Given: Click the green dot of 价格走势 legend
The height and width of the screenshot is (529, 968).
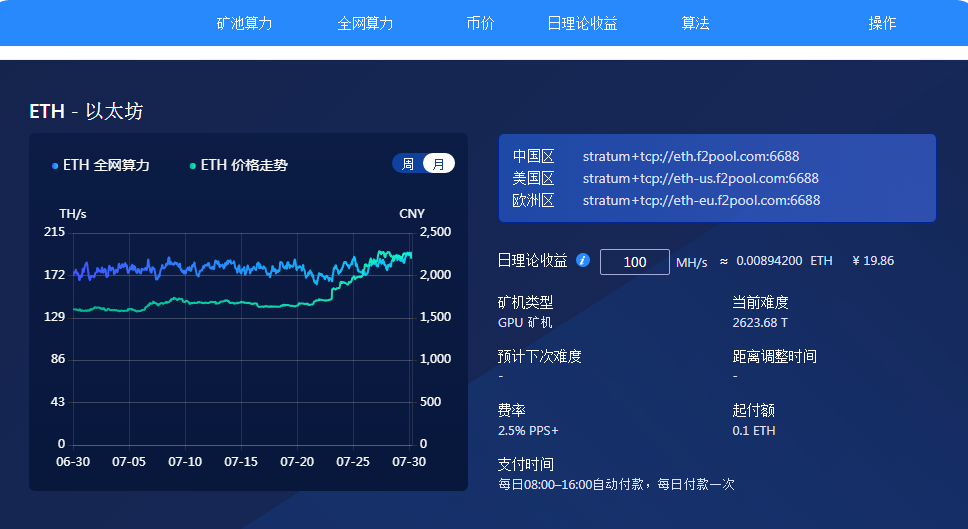Looking at the screenshot, I should (193, 166).
